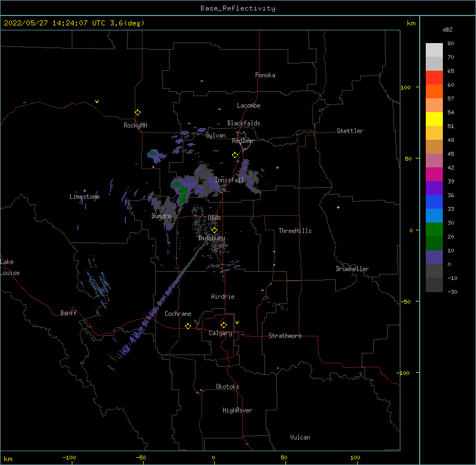Click the HighRiver label
Image resolution: width=476 pixels, height=465 pixels.
coord(237,410)
